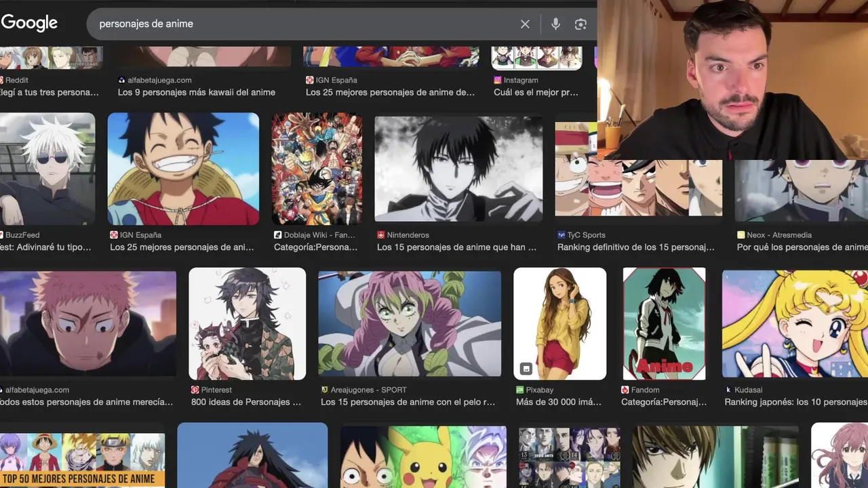The width and height of the screenshot is (868, 488).
Task: Click the BuzzFeed source label
Action: coord(22,235)
